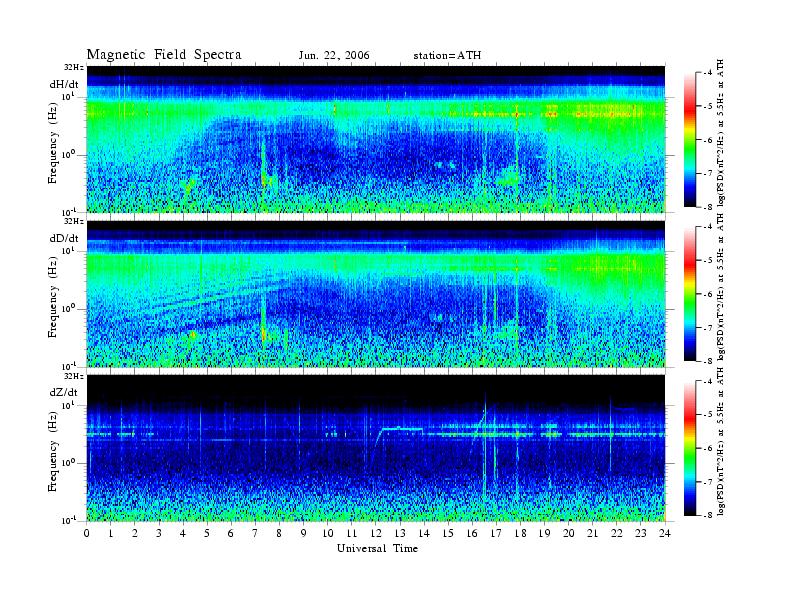Click the dZ/dt spectrogram plot
The image size is (792, 612).
pyautogui.click(x=376, y=448)
